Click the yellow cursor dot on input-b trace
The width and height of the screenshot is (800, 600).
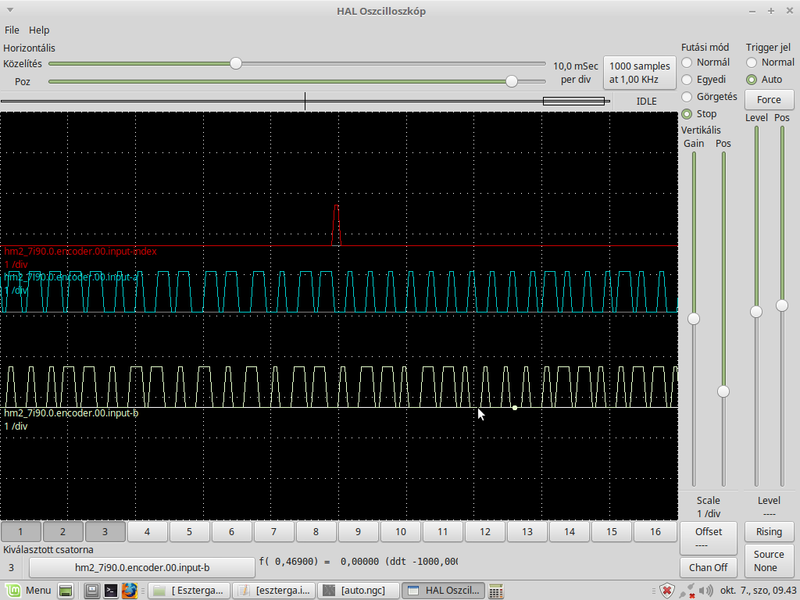coord(515,408)
